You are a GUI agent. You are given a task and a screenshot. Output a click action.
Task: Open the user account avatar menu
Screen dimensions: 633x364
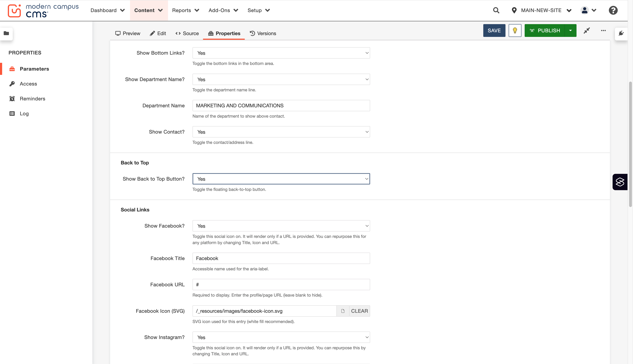[x=588, y=10]
